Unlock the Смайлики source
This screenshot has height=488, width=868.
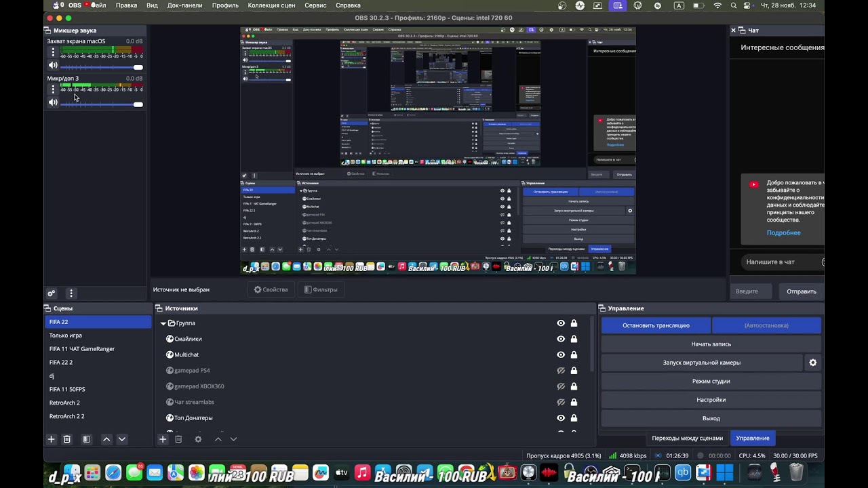click(x=574, y=339)
